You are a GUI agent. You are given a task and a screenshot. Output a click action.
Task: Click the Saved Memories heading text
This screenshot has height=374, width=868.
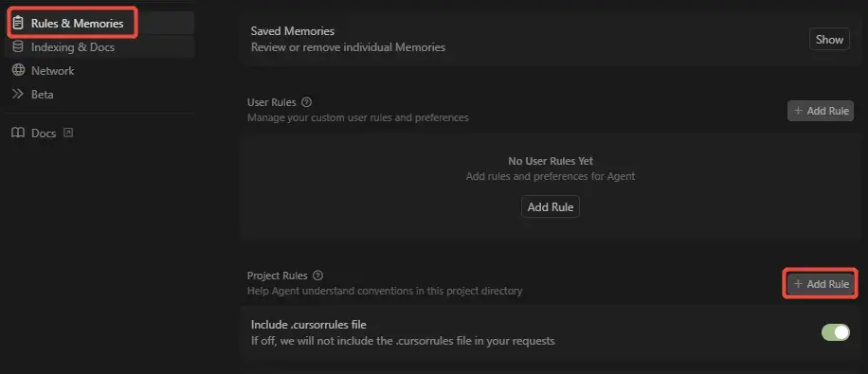tap(292, 31)
